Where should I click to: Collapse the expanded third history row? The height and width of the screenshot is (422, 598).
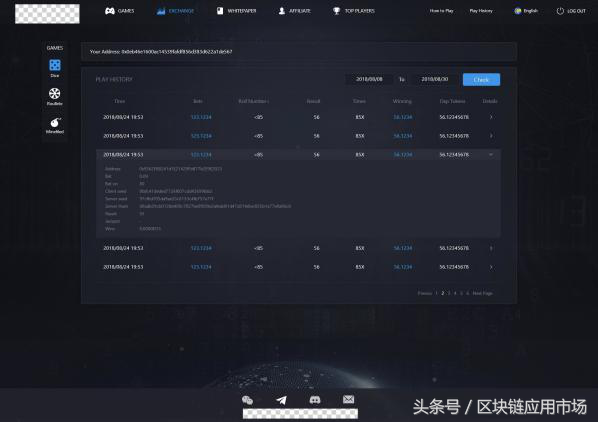[x=491, y=154]
